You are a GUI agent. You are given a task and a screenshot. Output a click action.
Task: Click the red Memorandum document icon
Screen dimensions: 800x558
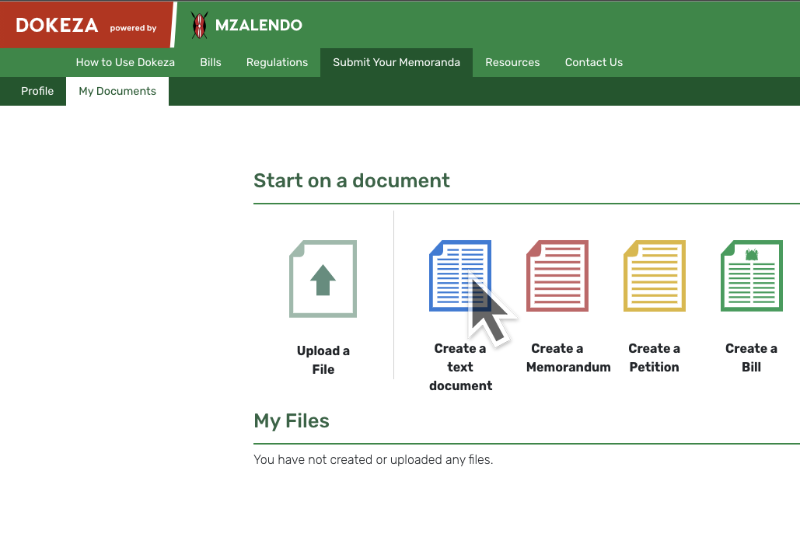coord(557,276)
